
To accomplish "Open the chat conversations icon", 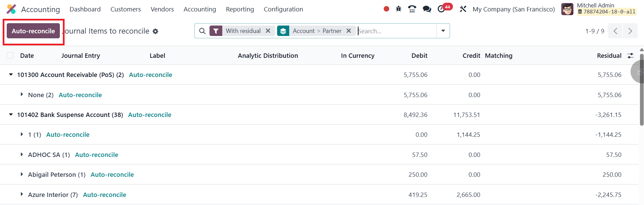I will [427, 9].
